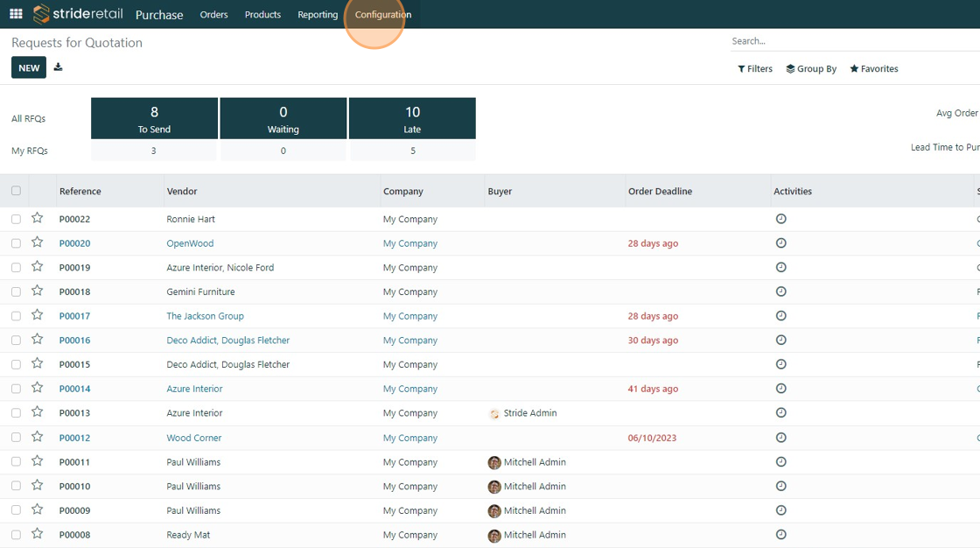Star the P00010 row
The width and height of the screenshot is (980, 548).
pos(38,486)
